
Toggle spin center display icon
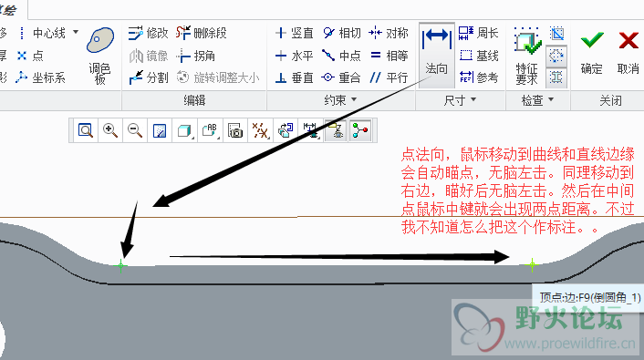[360, 130]
